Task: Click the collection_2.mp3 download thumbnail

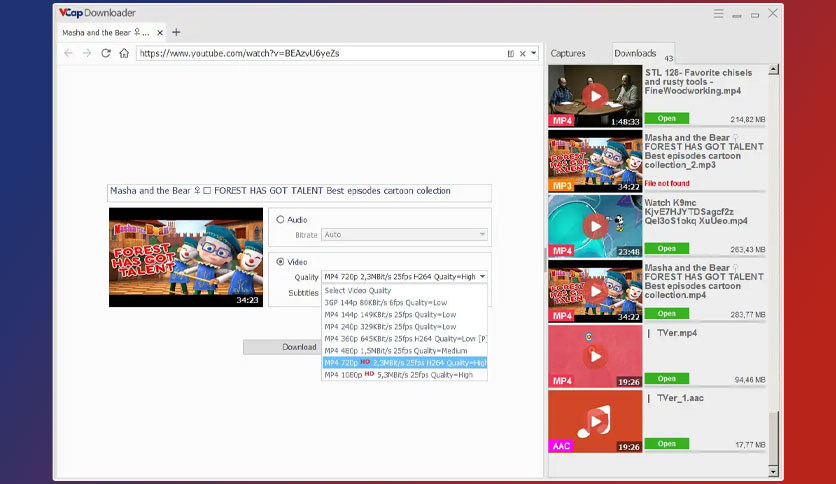Action: point(595,161)
